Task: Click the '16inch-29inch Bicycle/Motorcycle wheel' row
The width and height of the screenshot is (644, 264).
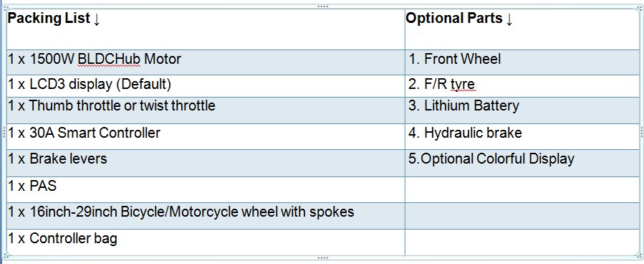Action: (206, 216)
